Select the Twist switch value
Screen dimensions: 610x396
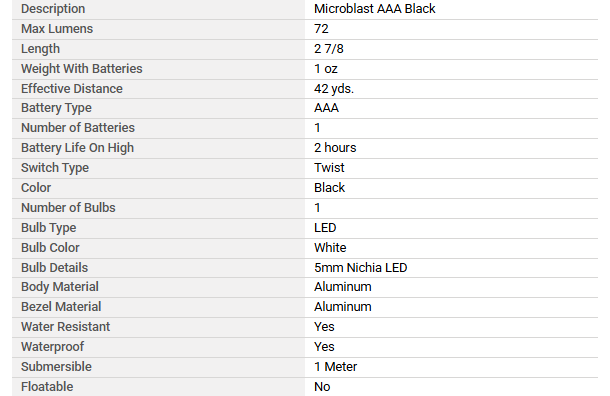pyautogui.click(x=329, y=168)
